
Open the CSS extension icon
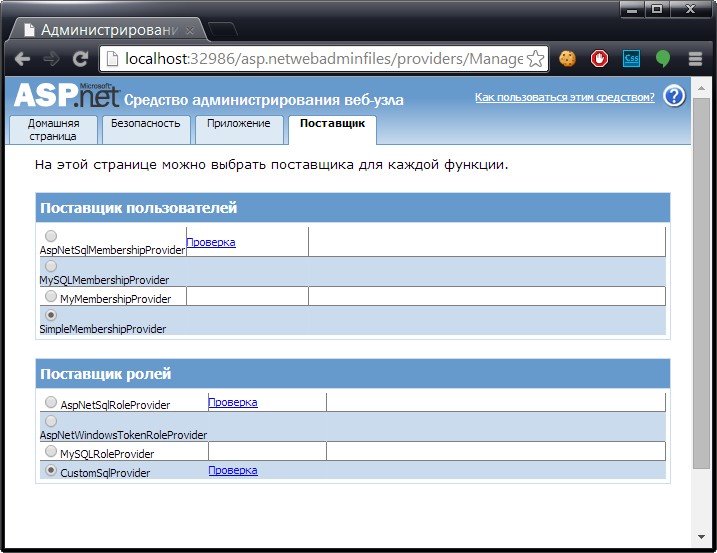[631, 59]
